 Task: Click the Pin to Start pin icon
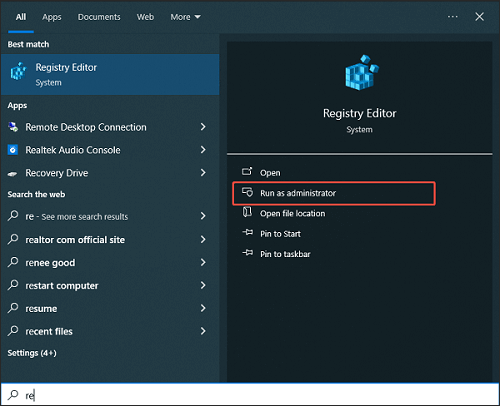247,232
